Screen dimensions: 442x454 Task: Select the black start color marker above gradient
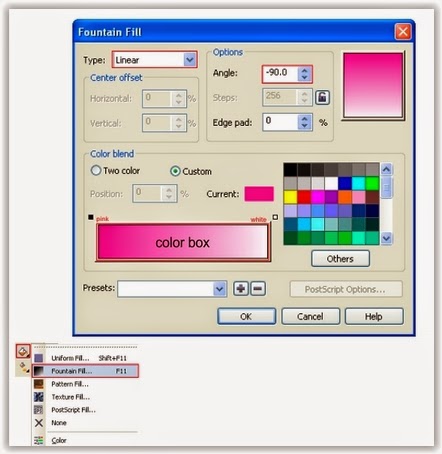click(91, 217)
